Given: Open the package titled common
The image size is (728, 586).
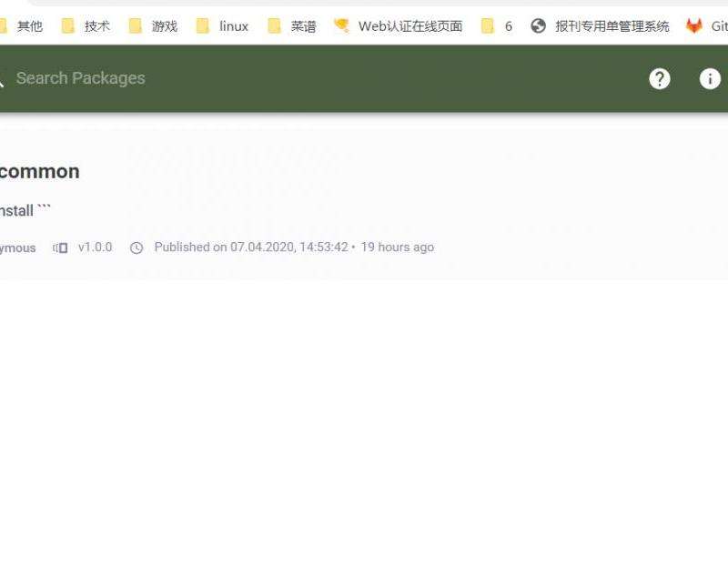Looking at the screenshot, I should tap(39, 171).
